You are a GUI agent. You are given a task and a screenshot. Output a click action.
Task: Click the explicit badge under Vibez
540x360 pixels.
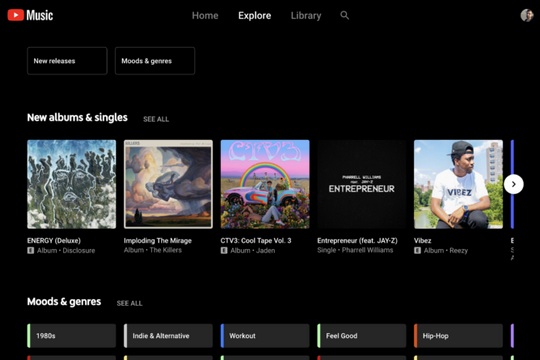(417, 250)
